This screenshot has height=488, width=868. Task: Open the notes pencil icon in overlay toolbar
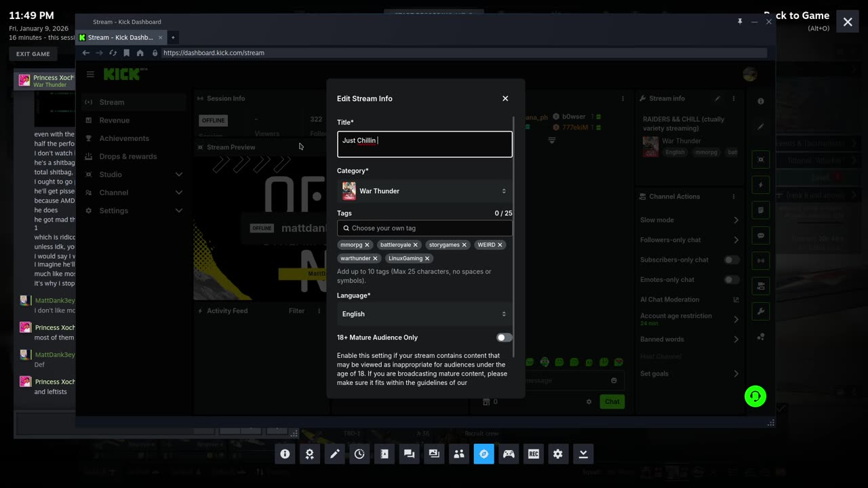click(335, 454)
